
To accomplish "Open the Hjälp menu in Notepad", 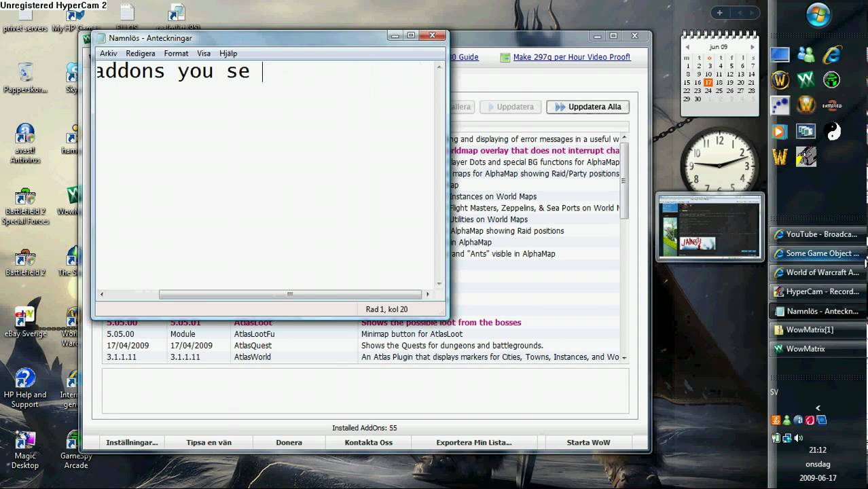I will point(228,53).
